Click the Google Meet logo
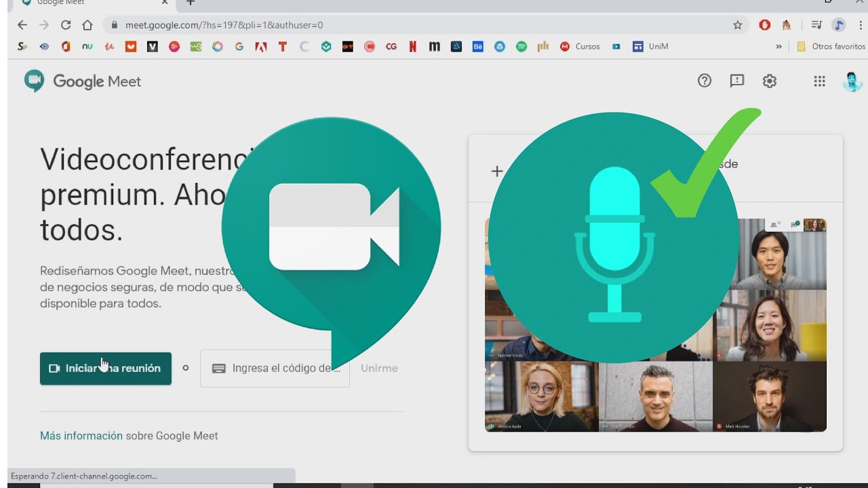 point(83,81)
